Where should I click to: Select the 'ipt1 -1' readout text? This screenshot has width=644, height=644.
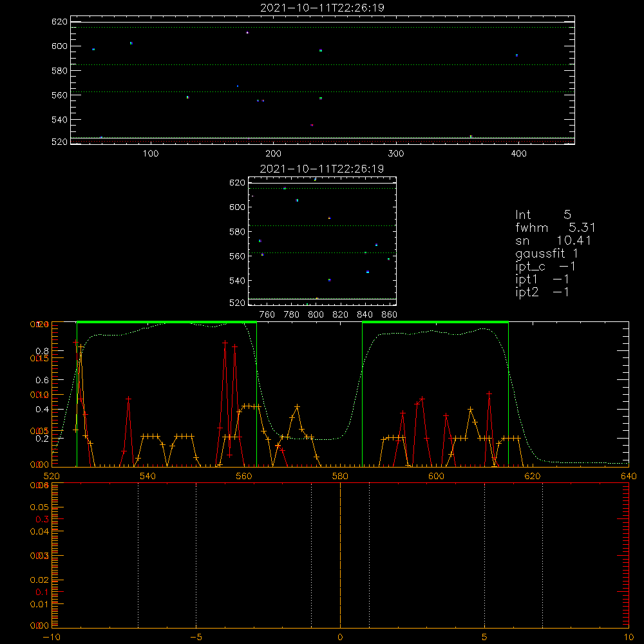[x=542, y=279]
